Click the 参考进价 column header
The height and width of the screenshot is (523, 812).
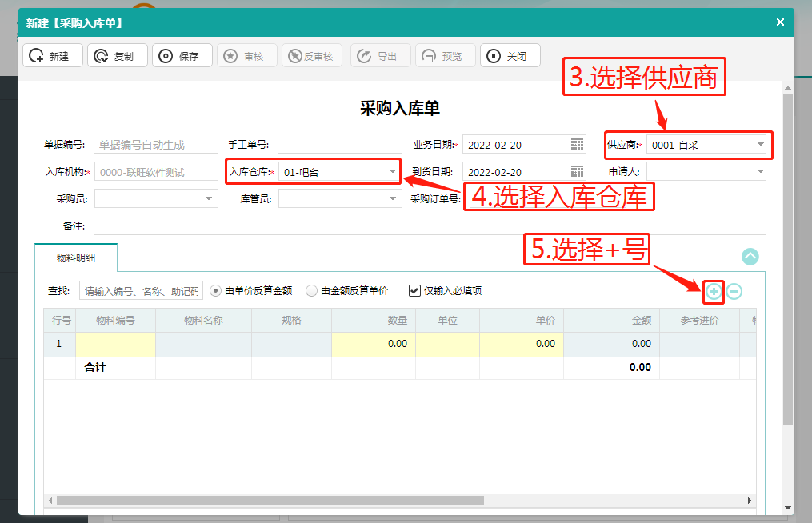(700, 321)
